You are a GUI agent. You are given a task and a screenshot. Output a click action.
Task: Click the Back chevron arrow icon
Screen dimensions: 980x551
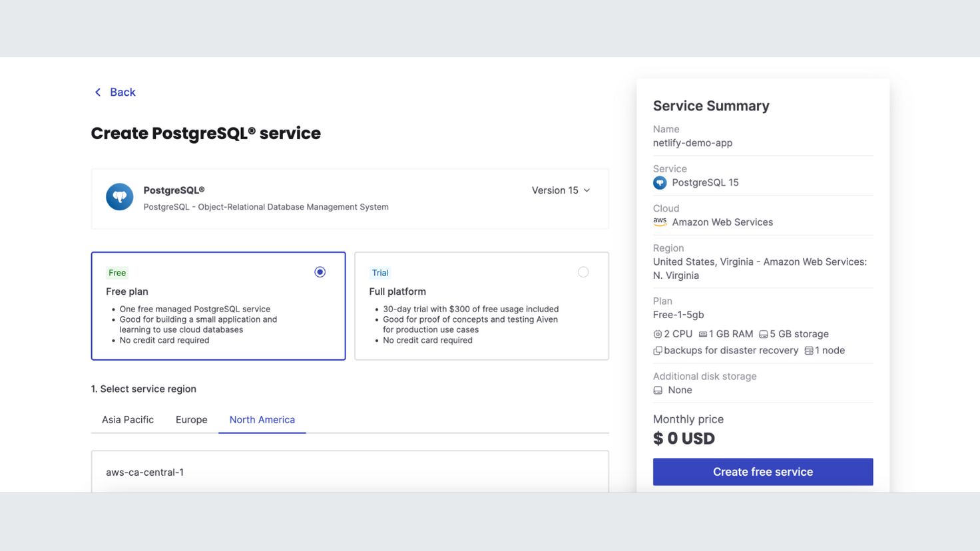[x=98, y=92]
